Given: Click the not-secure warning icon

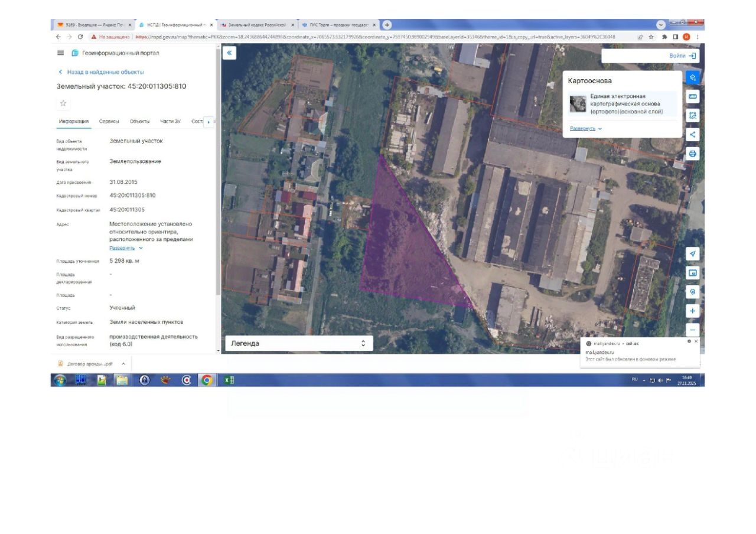Looking at the screenshot, I should pos(94,37).
